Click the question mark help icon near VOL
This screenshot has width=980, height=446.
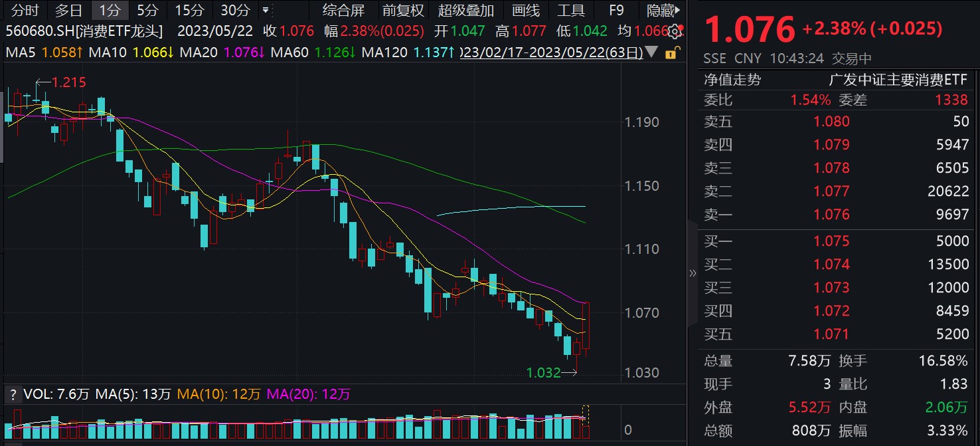(x=11, y=393)
